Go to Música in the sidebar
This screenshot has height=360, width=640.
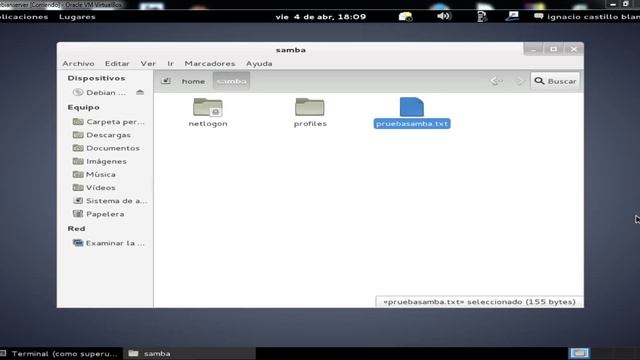[94, 174]
